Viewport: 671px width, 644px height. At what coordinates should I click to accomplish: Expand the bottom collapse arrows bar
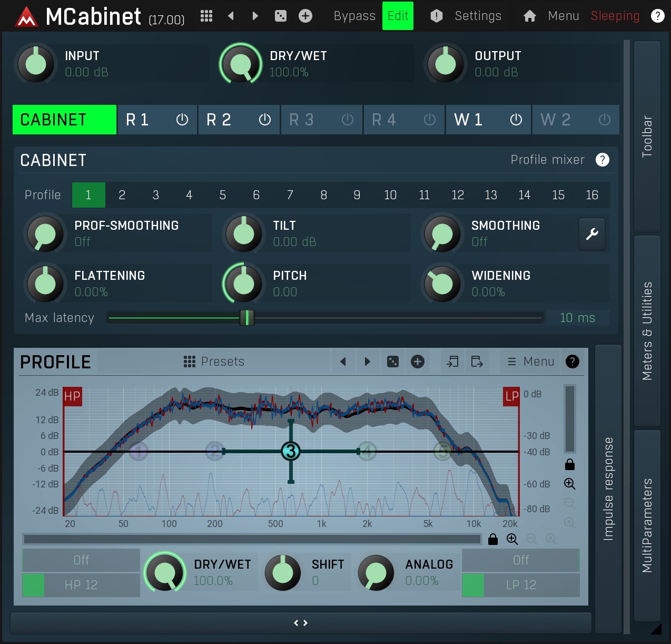(x=301, y=623)
